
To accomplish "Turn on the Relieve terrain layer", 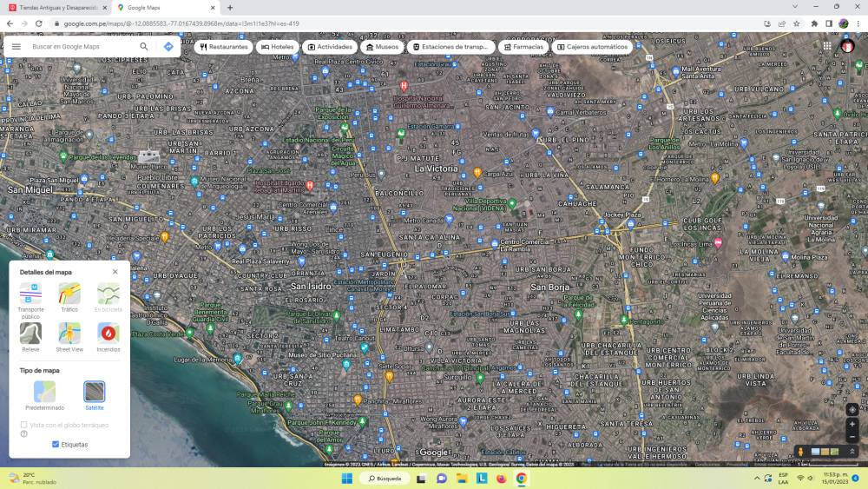I will click(31, 334).
